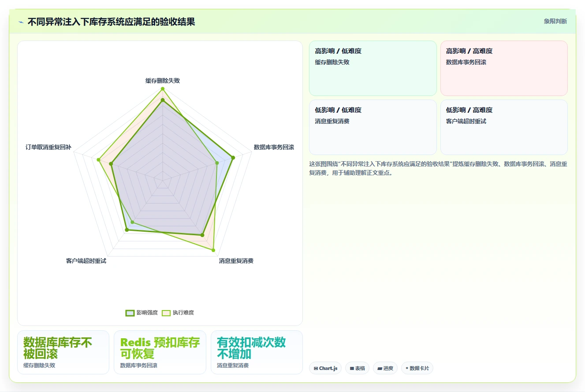
Task: Click 数据库事务回滚 caption under Redis stat card
Action: [x=139, y=366]
